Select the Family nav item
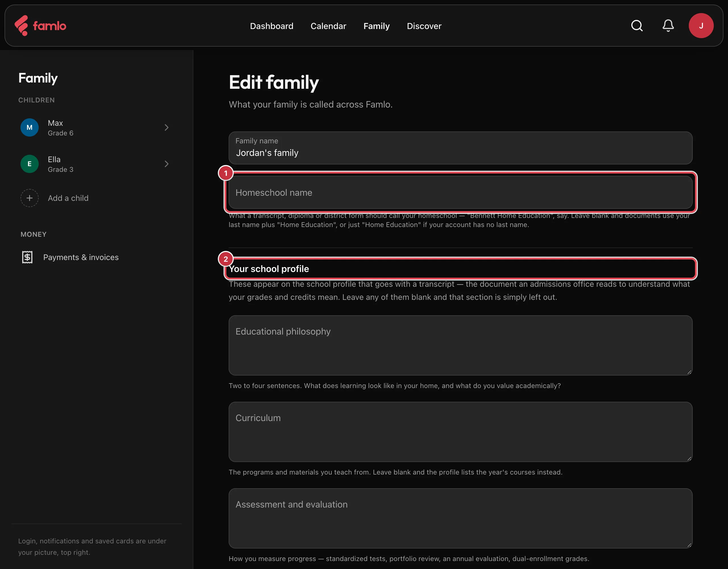This screenshot has width=728, height=569. [376, 26]
